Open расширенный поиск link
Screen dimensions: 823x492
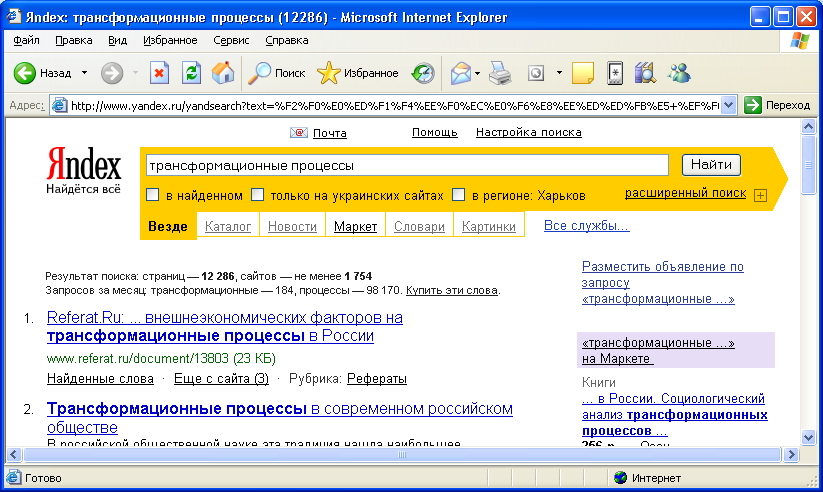tap(685, 193)
